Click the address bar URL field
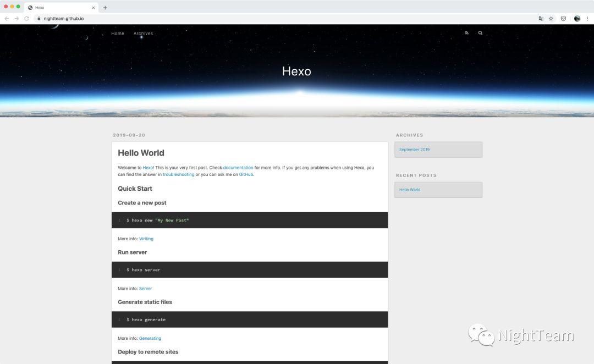This screenshot has width=594, height=364. [284, 19]
